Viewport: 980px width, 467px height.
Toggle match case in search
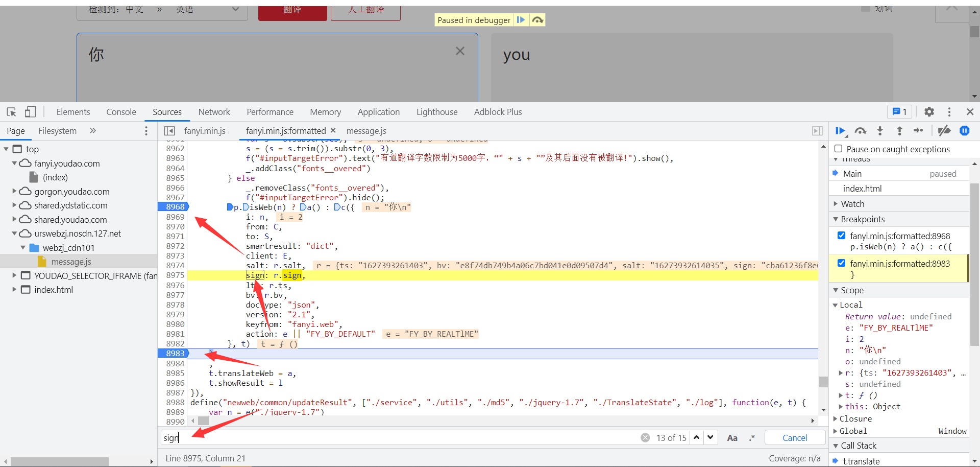tap(732, 438)
